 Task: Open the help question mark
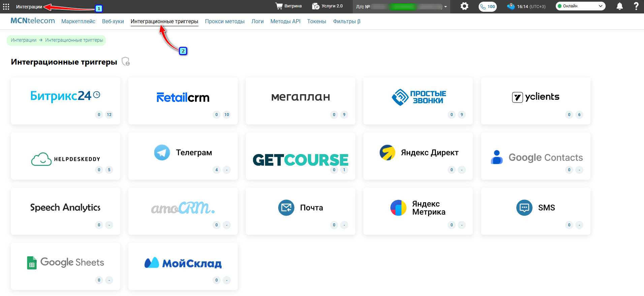tap(636, 6)
